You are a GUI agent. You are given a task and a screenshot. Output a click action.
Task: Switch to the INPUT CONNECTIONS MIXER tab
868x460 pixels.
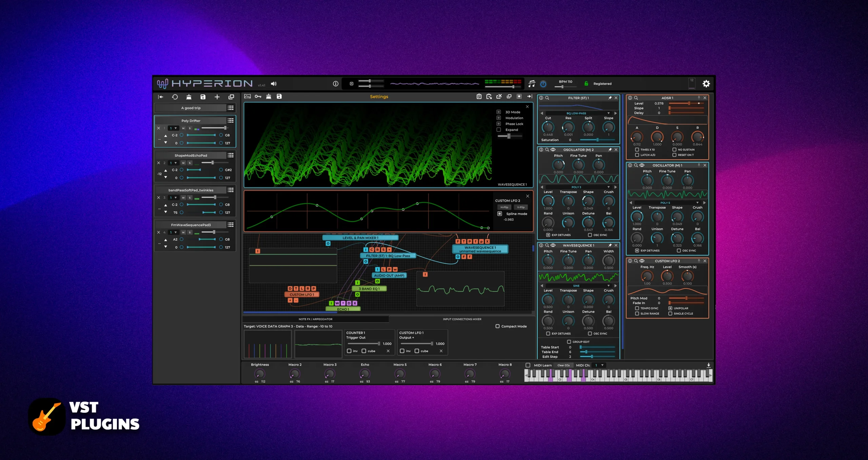coord(462,319)
